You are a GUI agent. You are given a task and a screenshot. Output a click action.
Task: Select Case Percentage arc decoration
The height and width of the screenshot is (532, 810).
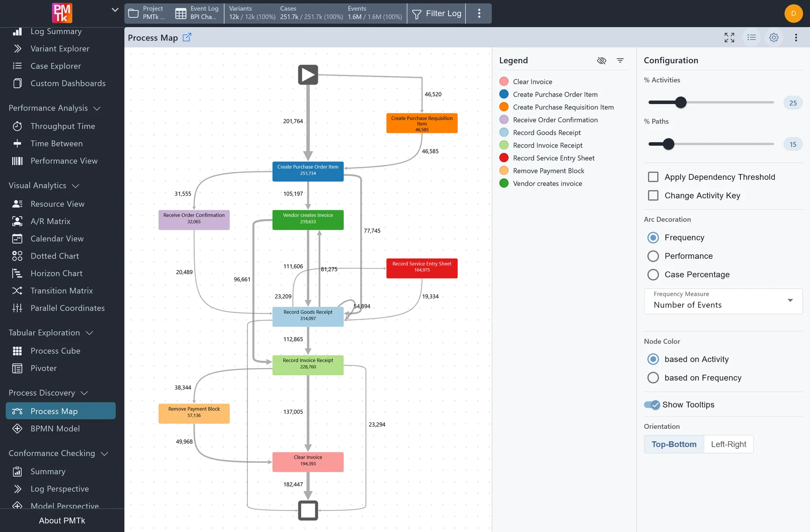coord(653,275)
